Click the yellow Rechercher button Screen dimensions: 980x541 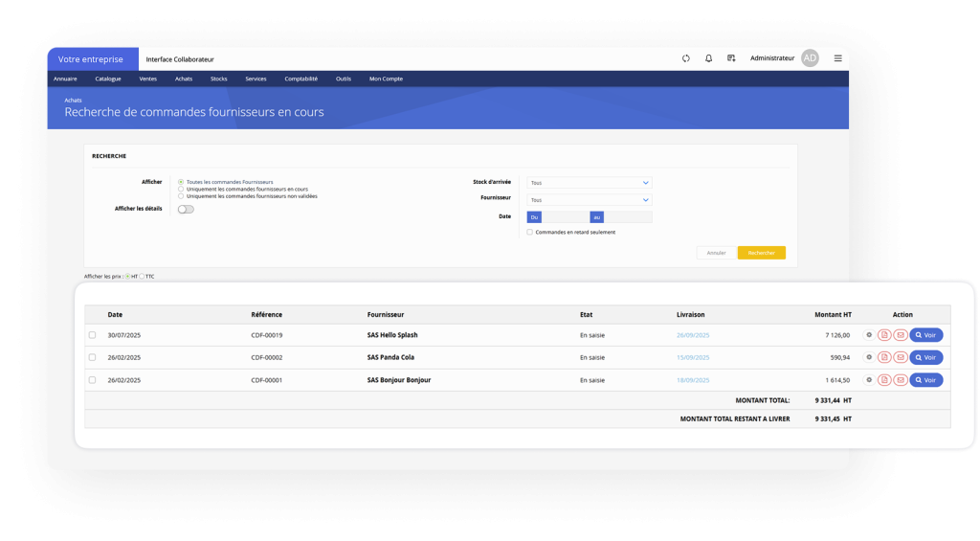tap(761, 253)
